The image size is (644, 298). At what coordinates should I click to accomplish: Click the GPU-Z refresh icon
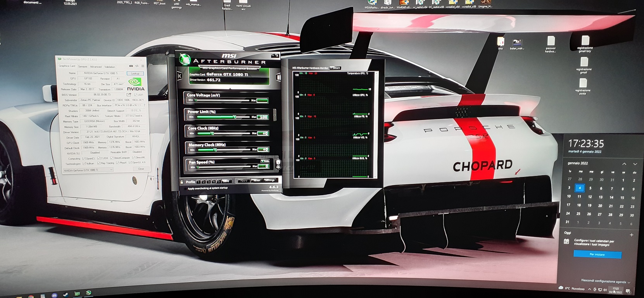tap(137, 66)
